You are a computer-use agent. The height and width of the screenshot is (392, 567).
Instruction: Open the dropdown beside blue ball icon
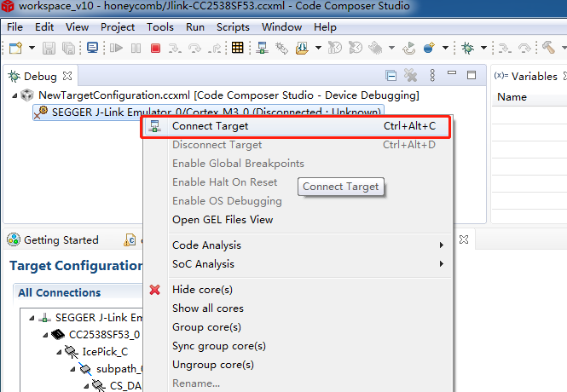pos(445,48)
